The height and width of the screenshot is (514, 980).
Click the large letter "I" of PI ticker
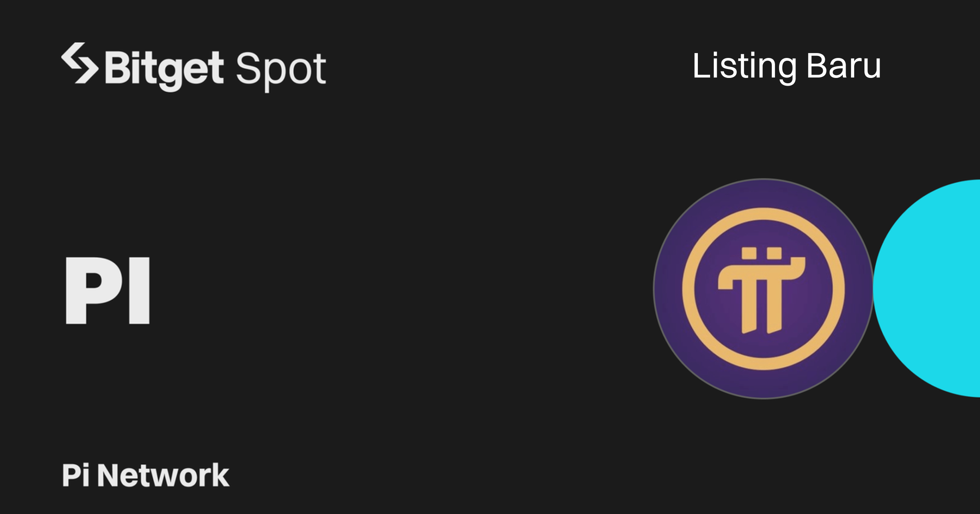139,290
